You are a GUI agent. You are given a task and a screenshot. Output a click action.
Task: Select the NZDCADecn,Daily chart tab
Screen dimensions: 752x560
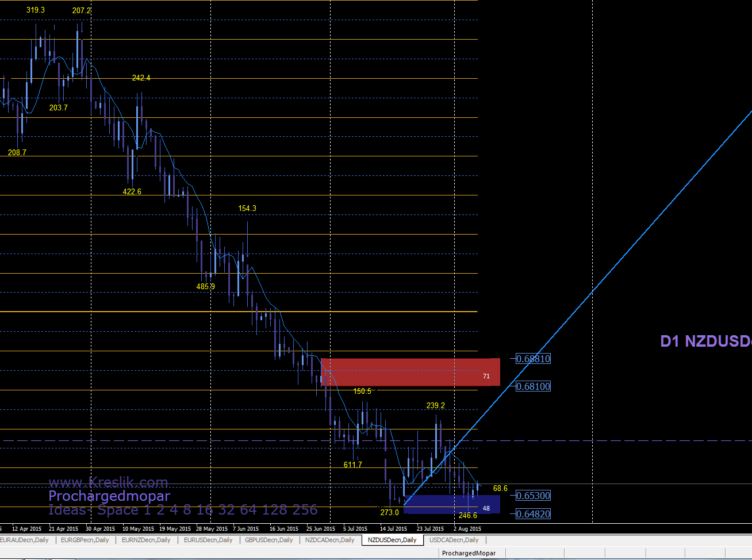click(330, 540)
